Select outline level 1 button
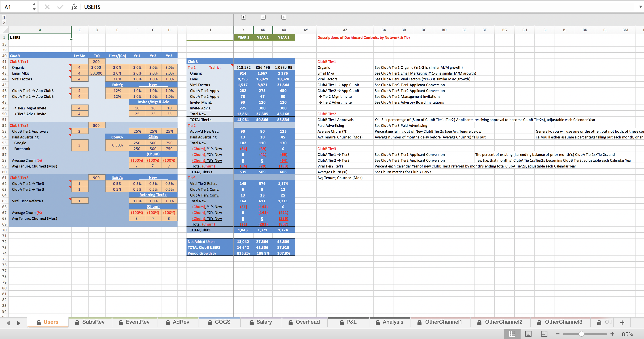 pyautogui.click(x=4, y=17)
